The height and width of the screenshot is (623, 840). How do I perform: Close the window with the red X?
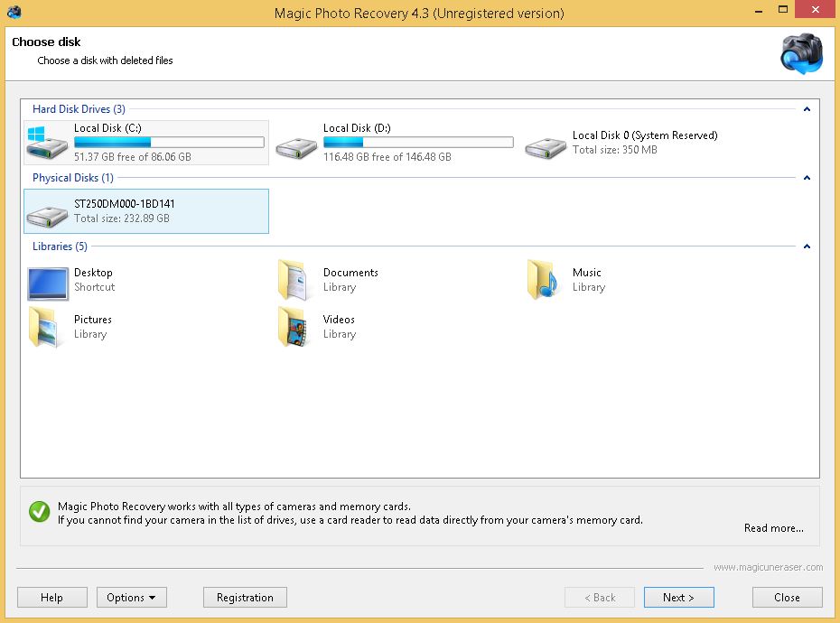click(816, 10)
